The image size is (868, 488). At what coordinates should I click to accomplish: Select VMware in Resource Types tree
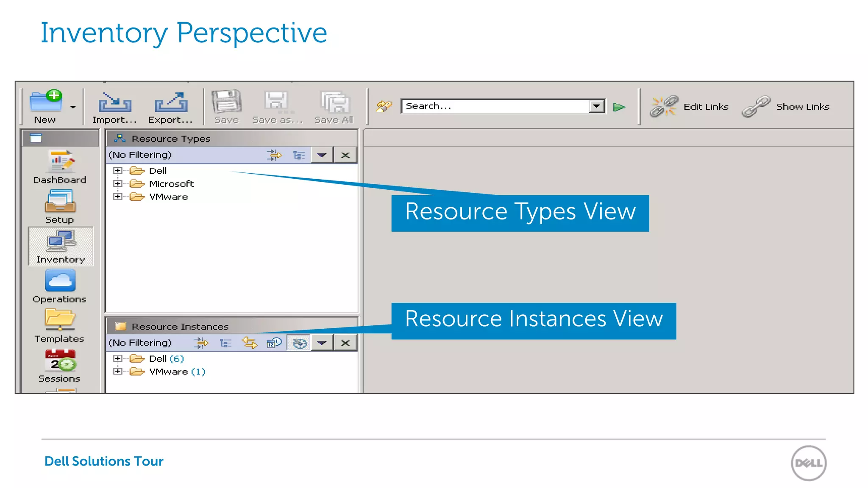pyautogui.click(x=168, y=197)
